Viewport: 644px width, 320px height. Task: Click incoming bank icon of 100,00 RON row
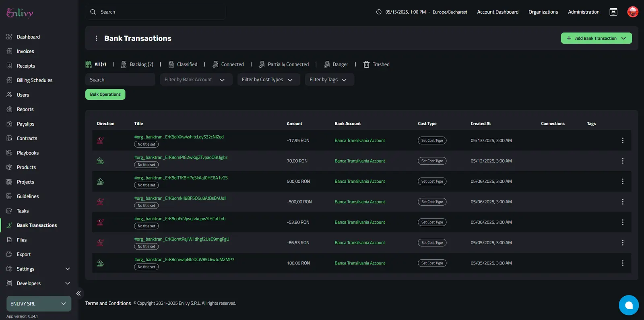pos(100,263)
